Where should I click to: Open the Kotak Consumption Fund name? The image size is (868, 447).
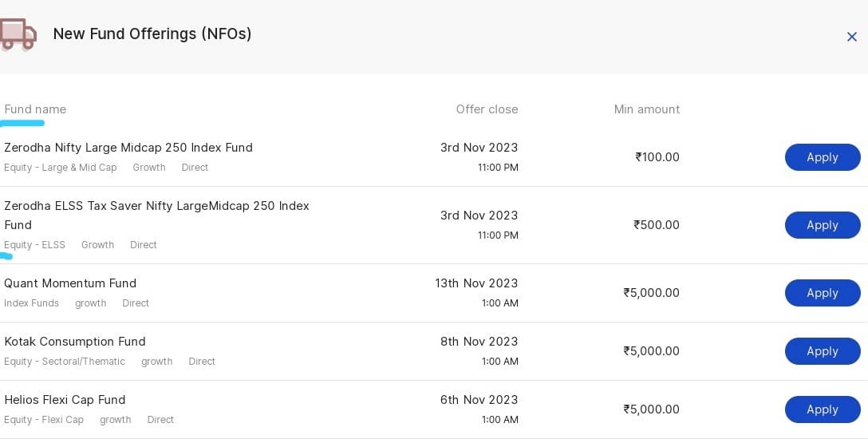coord(75,342)
